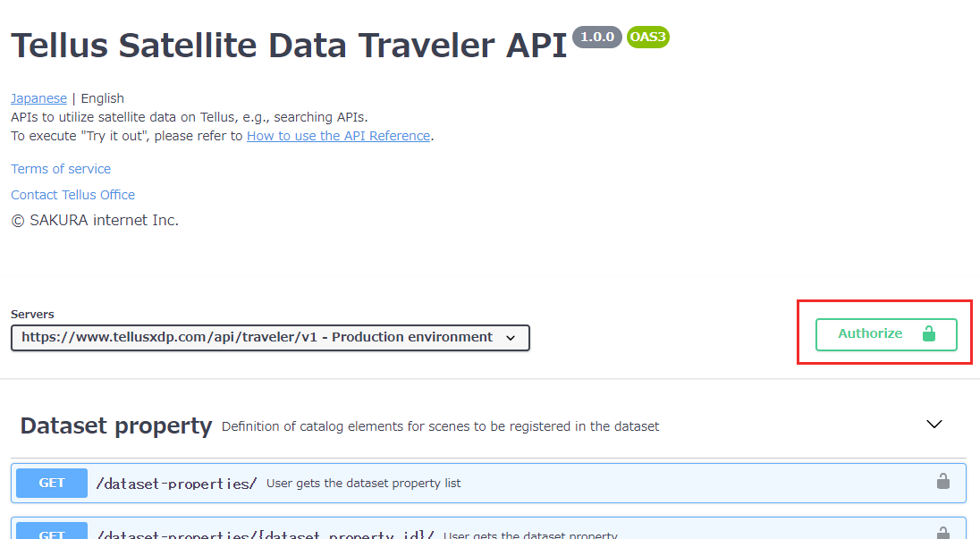This screenshot has width=980, height=539.
Task: Open How to use the API Reference link
Action: point(338,136)
